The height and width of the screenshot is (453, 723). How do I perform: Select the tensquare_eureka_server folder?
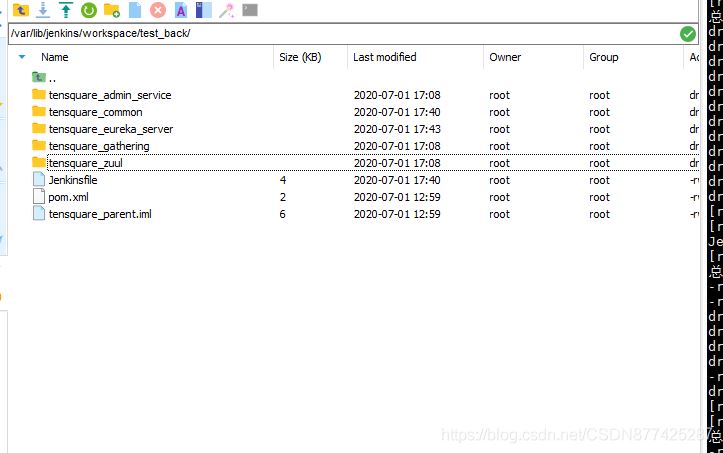click(x=111, y=129)
